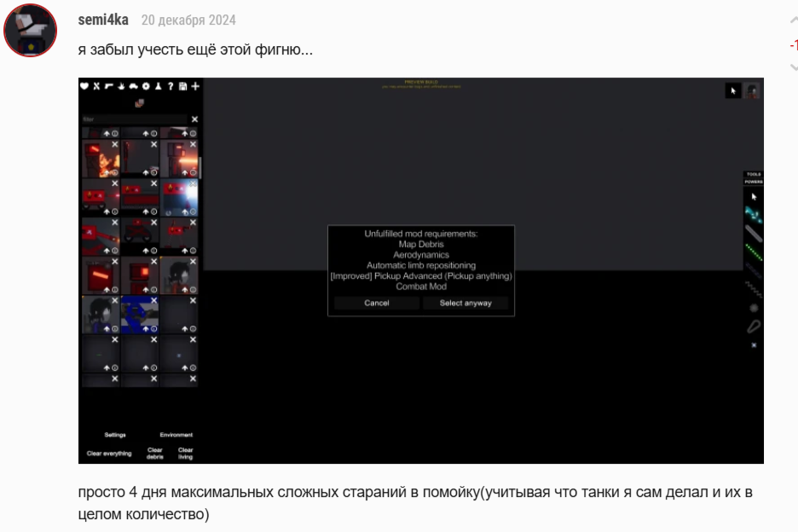Click 'Automatic limb repositioning' requirement text
798x532 pixels.
pyautogui.click(x=421, y=265)
